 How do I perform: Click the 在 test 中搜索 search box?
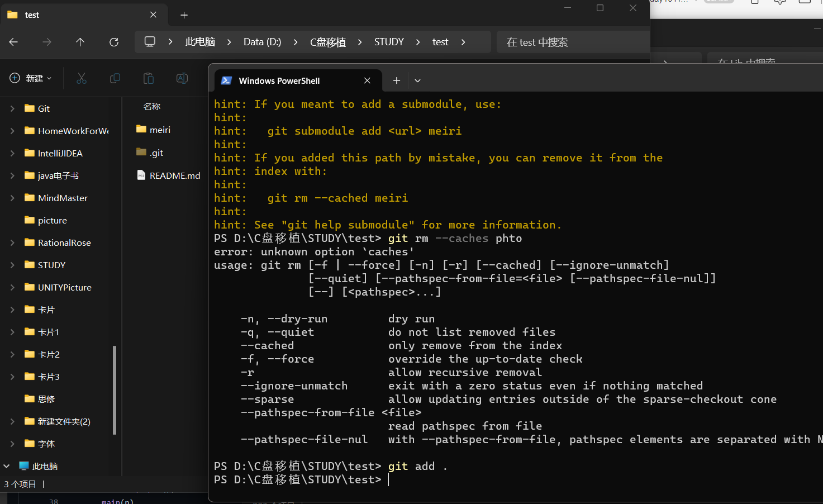573,42
